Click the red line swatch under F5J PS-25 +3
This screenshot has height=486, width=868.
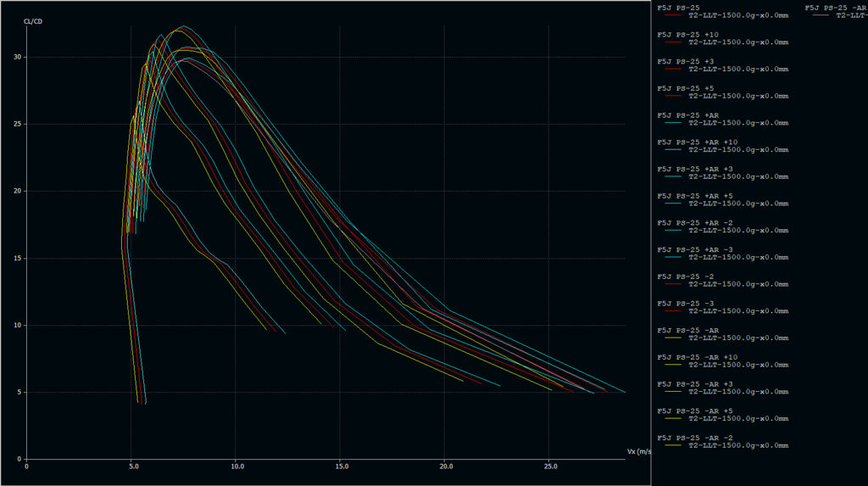point(673,69)
